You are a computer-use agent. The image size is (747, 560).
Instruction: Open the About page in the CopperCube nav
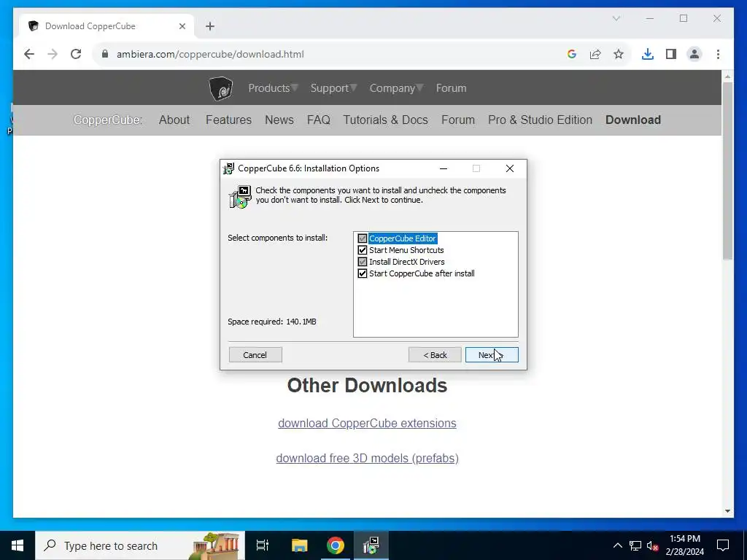click(174, 120)
